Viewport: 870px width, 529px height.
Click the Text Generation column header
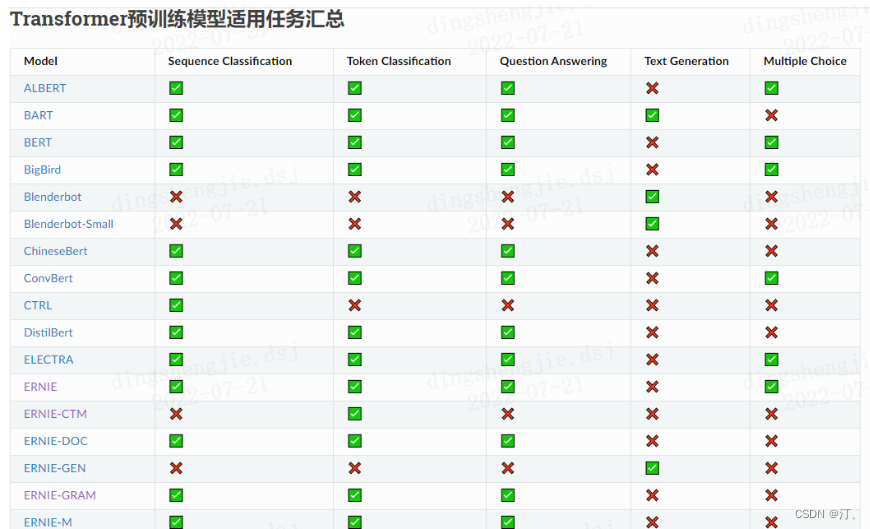(686, 61)
